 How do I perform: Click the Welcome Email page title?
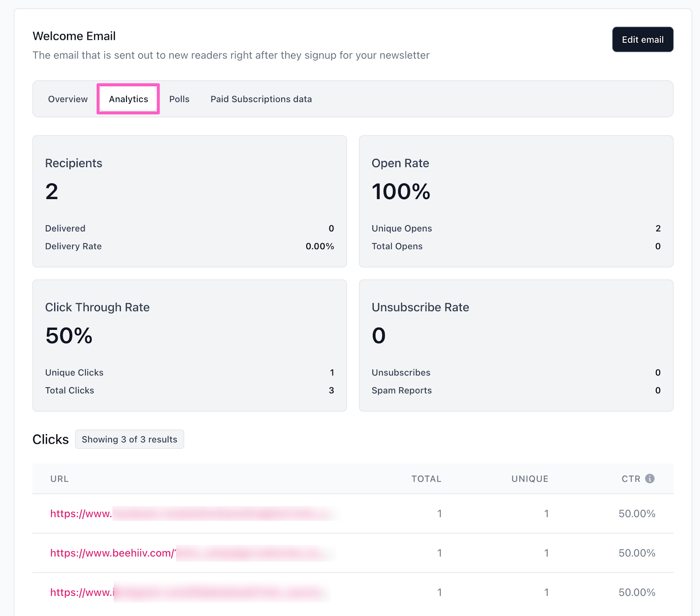74,36
